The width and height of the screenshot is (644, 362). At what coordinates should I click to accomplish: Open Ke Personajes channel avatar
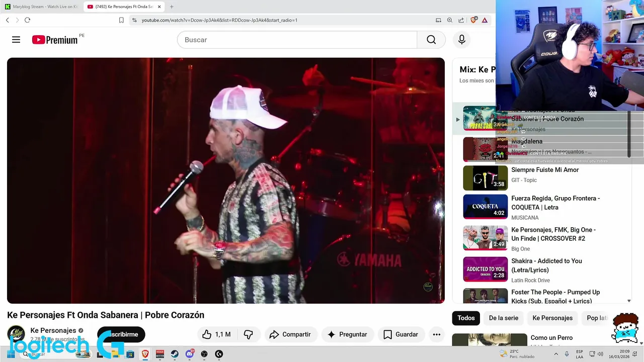pyautogui.click(x=16, y=335)
